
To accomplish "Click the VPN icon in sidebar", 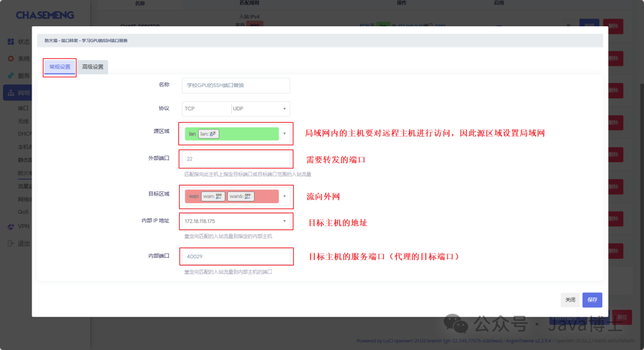I will point(11,227).
